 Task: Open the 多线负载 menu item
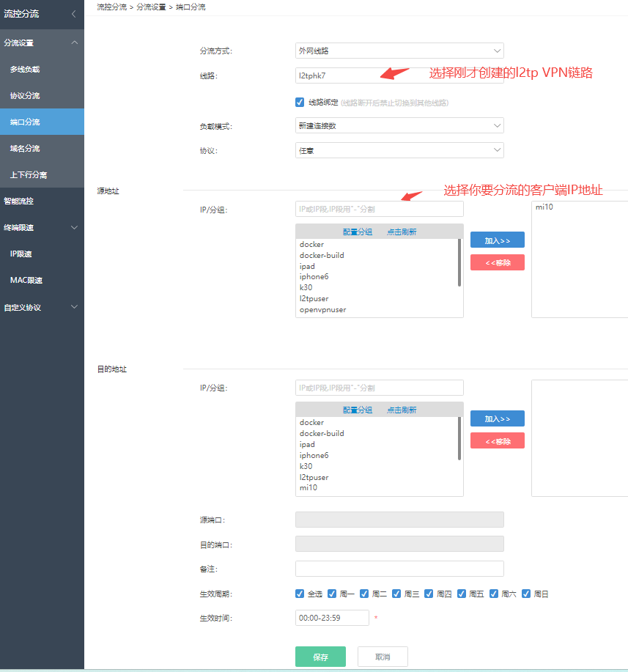coord(25,70)
